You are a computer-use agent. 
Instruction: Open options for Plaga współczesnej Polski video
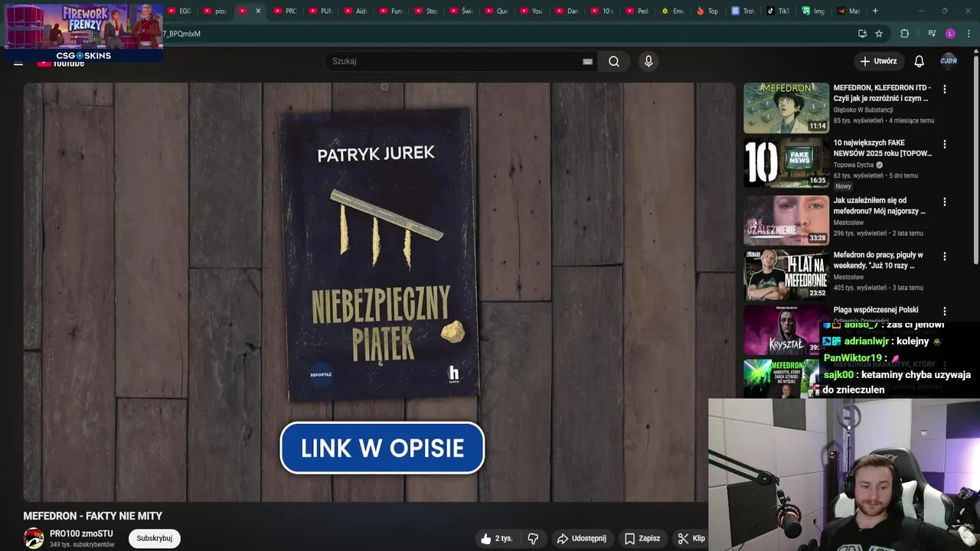tap(944, 311)
